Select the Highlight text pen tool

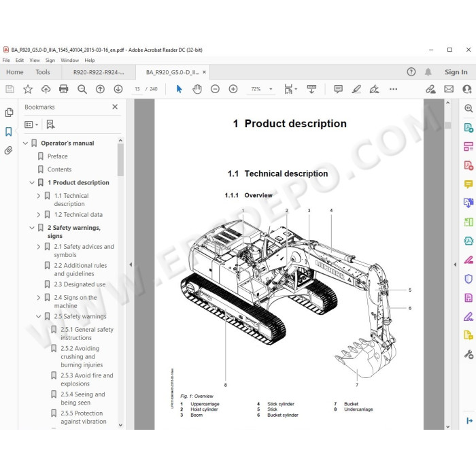pos(356,89)
